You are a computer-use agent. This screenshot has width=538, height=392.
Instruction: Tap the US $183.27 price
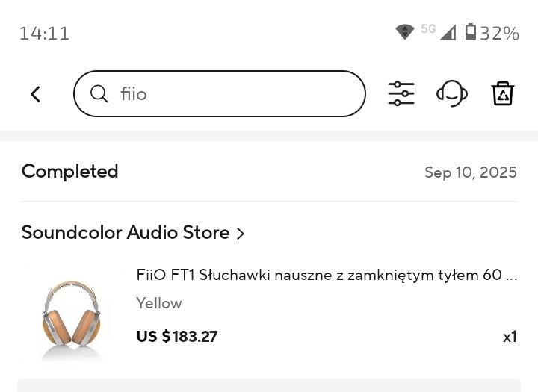[x=177, y=337]
